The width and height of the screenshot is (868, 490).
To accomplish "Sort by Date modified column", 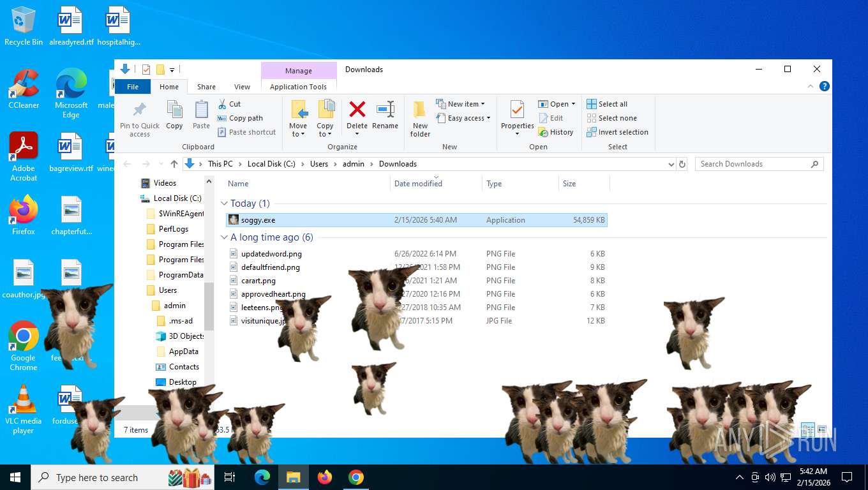I will pos(436,184).
